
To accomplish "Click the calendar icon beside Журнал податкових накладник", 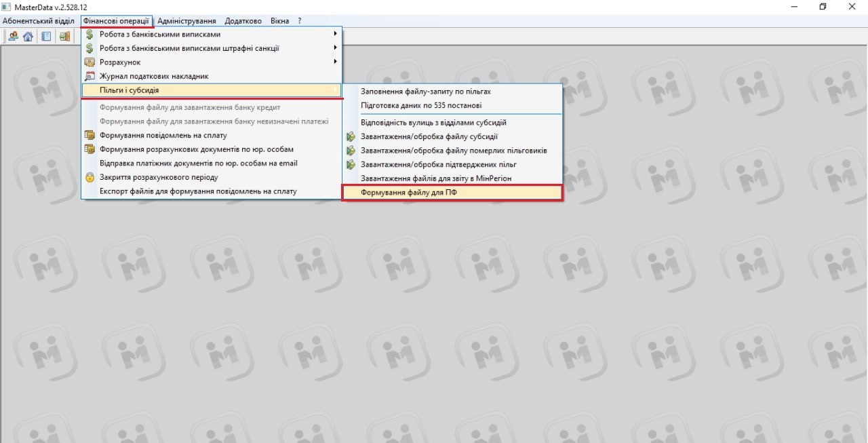I will (90, 77).
